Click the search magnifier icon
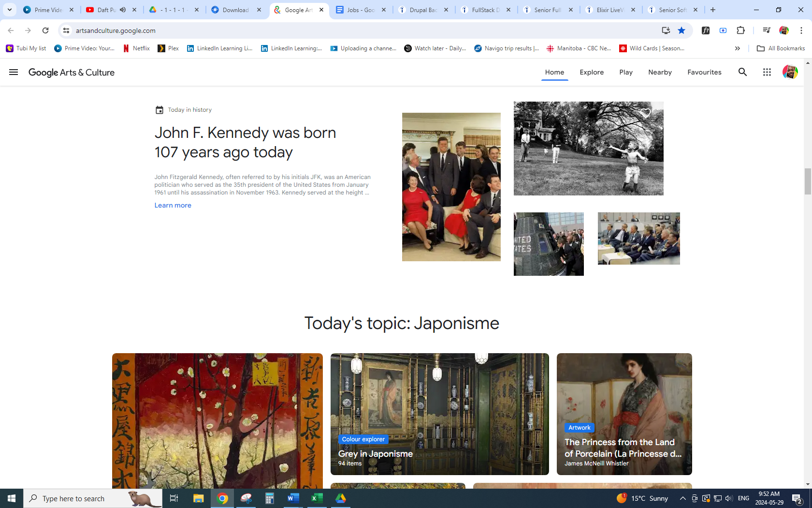The height and width of the screenshot is (508, 812). (742, 72)
